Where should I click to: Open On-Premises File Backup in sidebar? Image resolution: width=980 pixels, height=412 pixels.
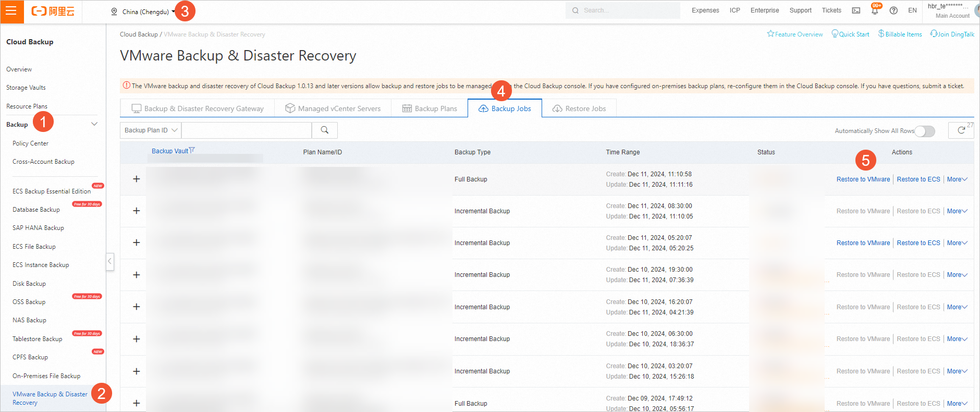[x=46, y=376]
